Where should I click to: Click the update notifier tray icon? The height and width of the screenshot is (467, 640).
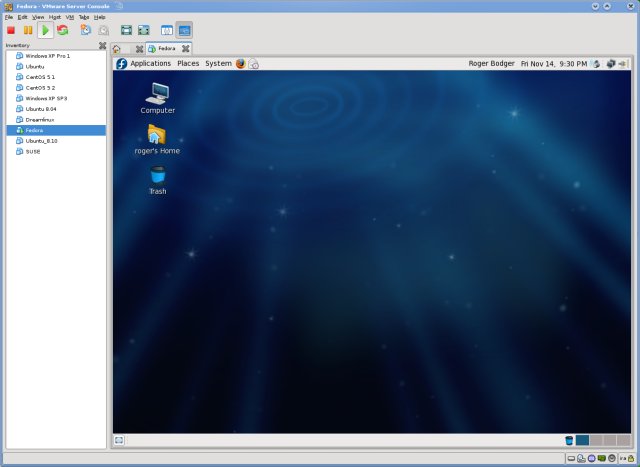pyautogui.click(x=596, y=64)
